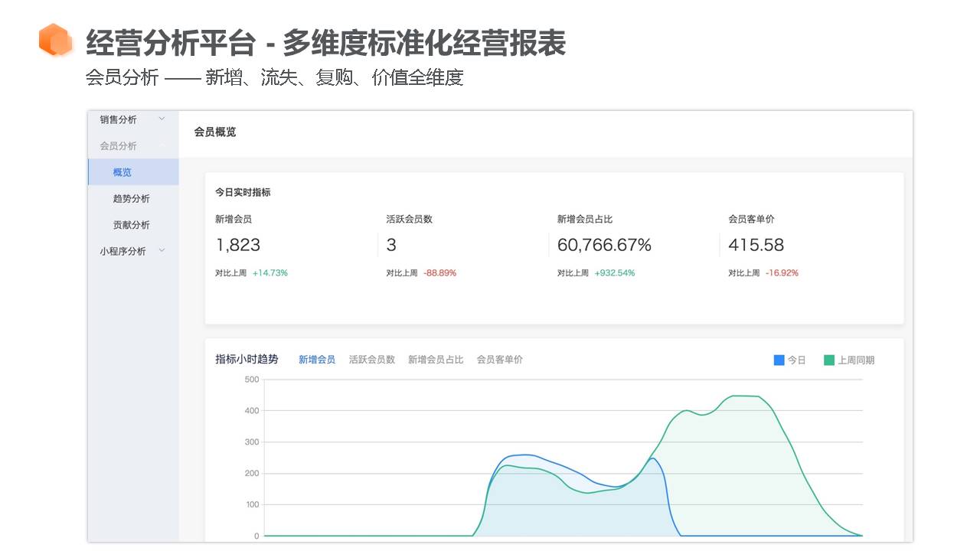Switch to 新增会员占比 trend tab

click(436, 360)
